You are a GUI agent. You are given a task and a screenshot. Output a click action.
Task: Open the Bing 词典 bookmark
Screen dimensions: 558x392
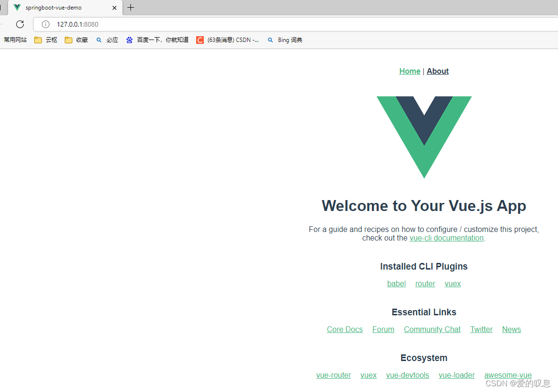tap(285, 40)
